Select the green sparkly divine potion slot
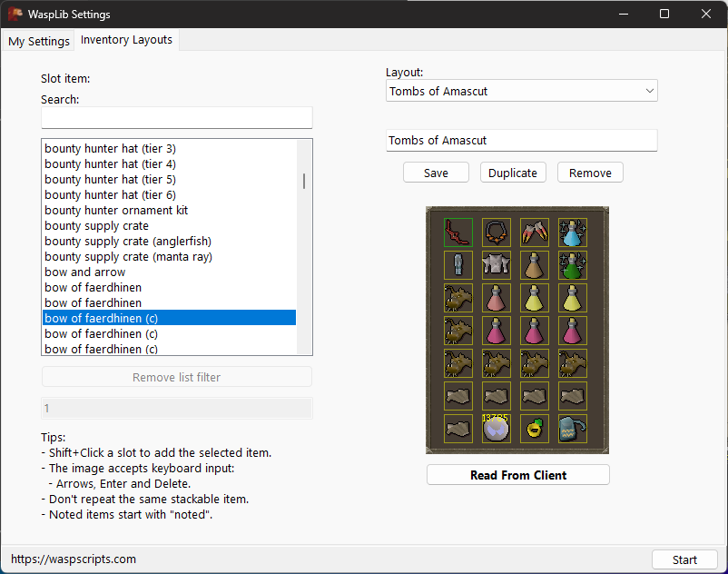This screenshot has width=728, height=574. point(572,265)
